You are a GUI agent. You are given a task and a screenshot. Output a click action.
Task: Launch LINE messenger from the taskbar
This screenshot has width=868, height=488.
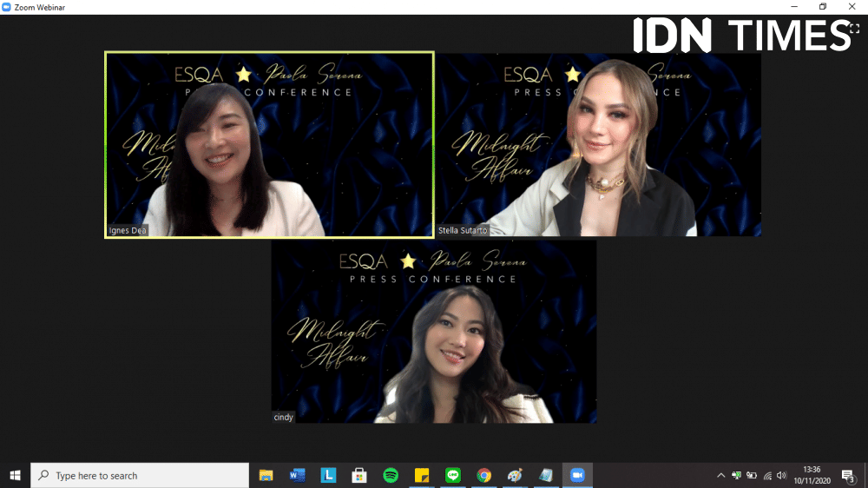452,475
